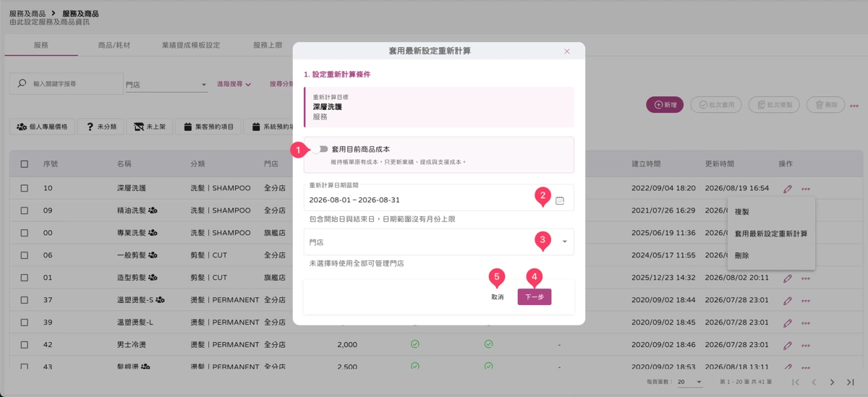
Task: Open the more-actions dots for 溫塑燙髮-L row
Action: pyautogui.click(x=806, y=323)
